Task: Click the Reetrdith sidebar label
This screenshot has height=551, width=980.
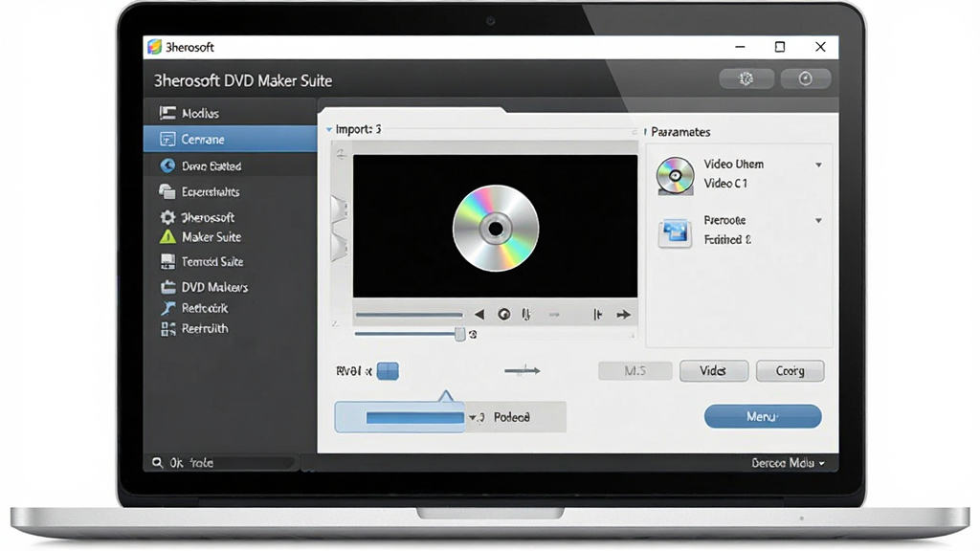Action: (x=205, y=329)
